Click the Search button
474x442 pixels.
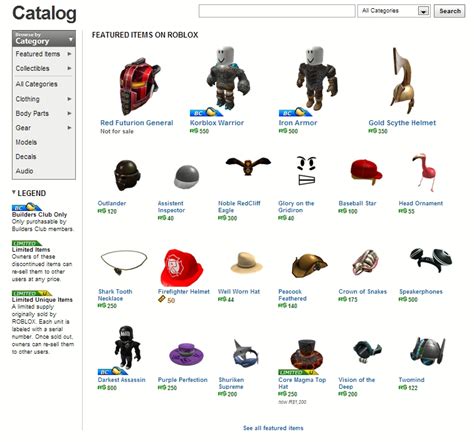tap(449, 11)
